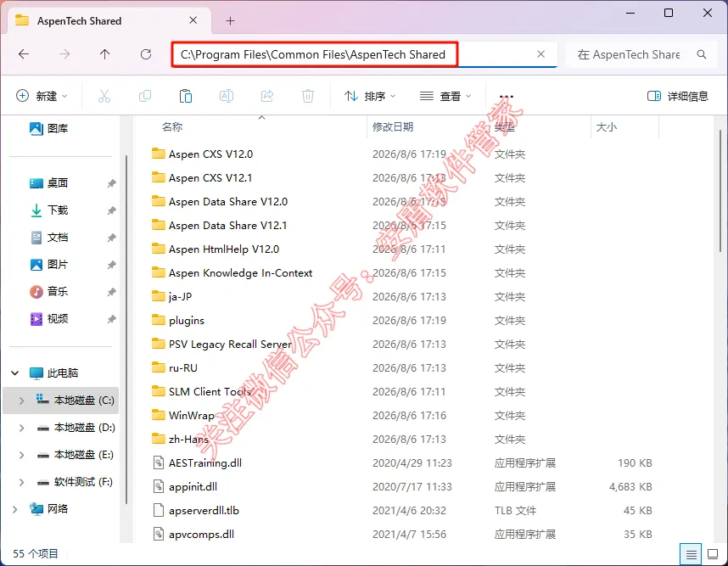
Task: Select 网络 in the sidebar
Action: (x=49, y=509)
